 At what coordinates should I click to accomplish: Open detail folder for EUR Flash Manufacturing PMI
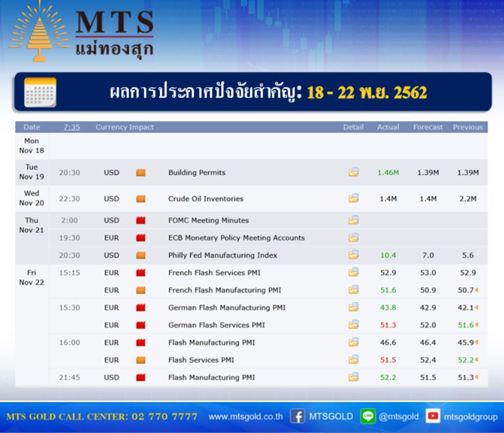[x=353, y=342]
